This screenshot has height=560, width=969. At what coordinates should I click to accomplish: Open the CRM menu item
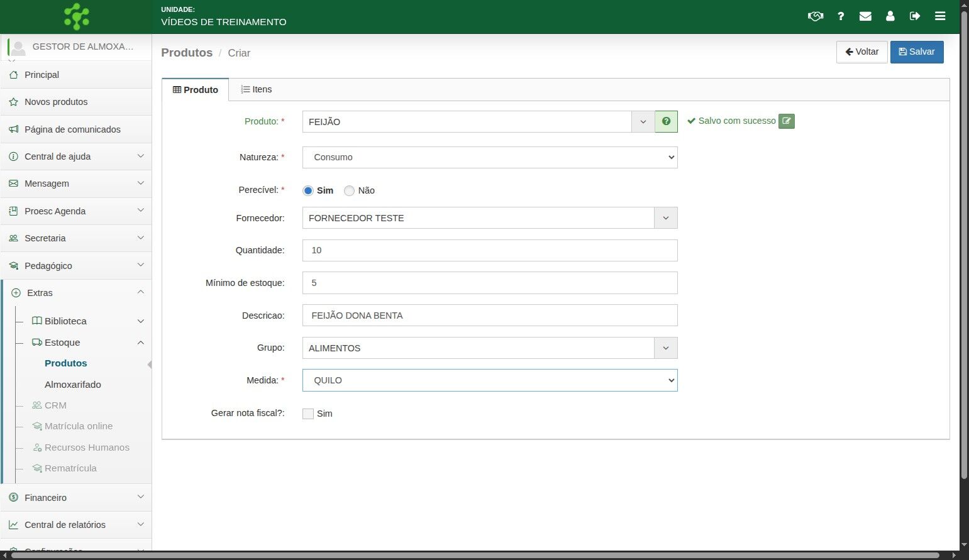[55, 405]
